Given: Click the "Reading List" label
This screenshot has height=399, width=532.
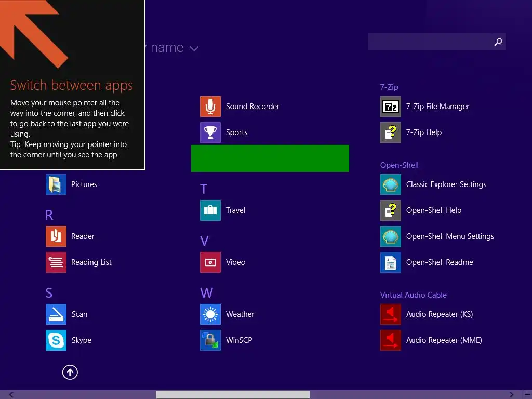Looking at the screenshot, I should coord(91,262).
